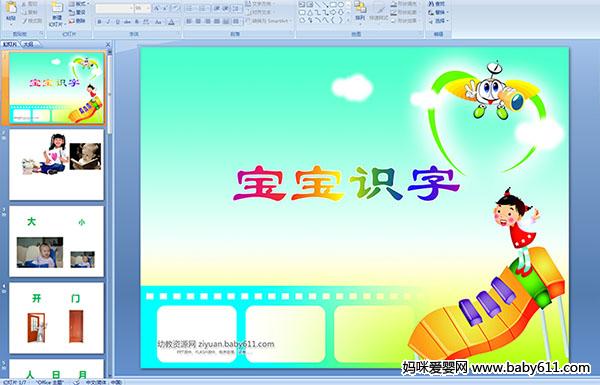Toggle Italic formatting
This screenshot has height=385, width=600.
click(108, 22)
